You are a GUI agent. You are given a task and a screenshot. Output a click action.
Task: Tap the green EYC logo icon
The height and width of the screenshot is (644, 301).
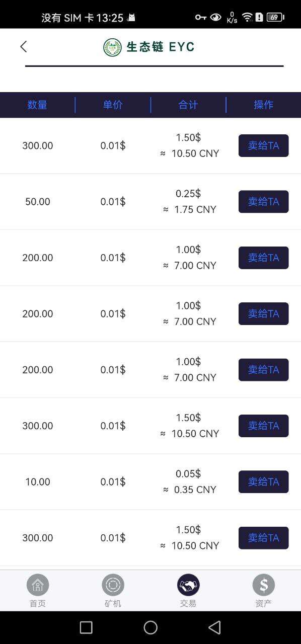(x=112, y=47)
